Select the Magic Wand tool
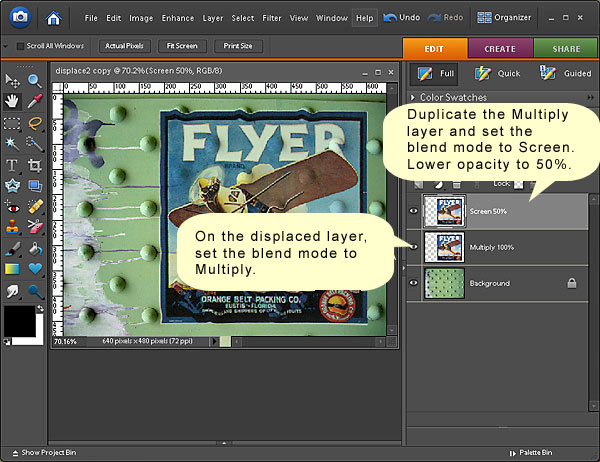Viewport: 600px width, 462px height. (x=12, y=144)
